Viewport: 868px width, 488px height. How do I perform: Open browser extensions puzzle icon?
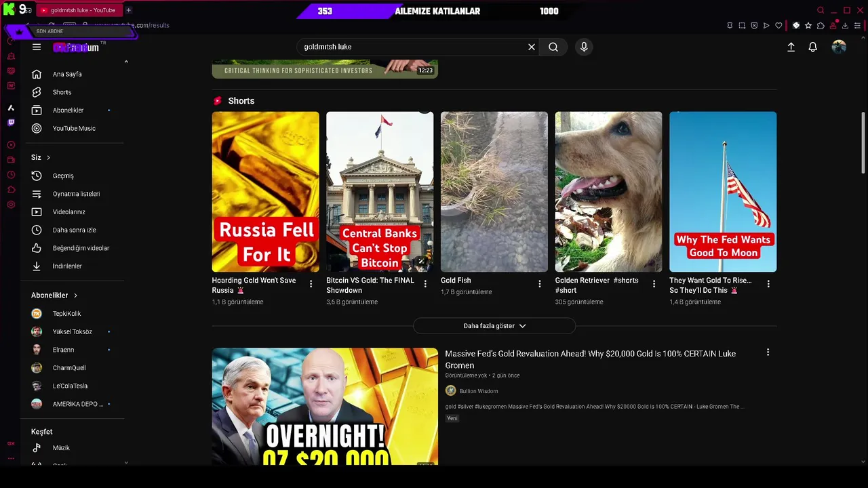821,26
